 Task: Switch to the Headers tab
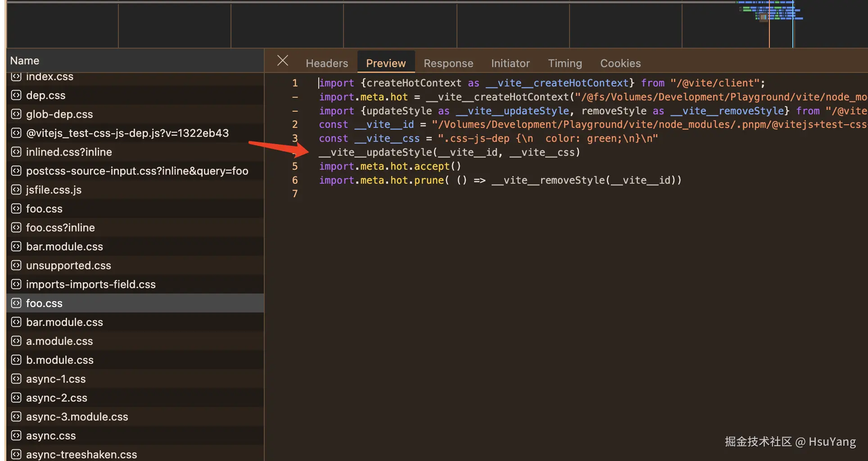point(327,63)
